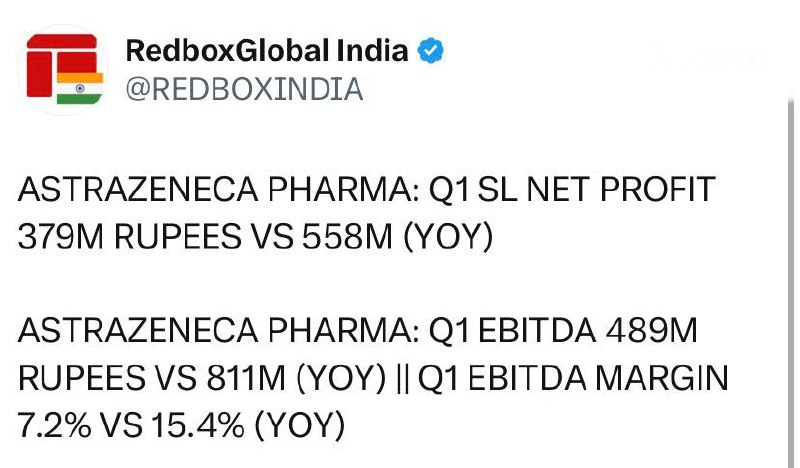Click the 15.4% (YOY) margin value
Viewport: 800px width, 468px height.
point(248,425)
